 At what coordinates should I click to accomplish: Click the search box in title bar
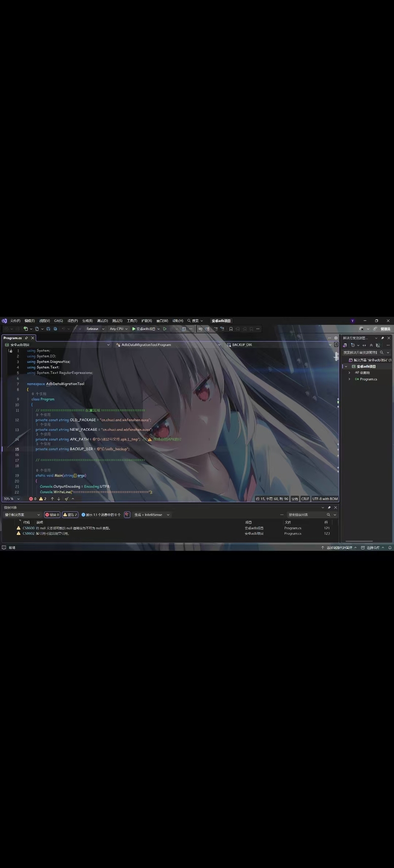tap(195, 321)
